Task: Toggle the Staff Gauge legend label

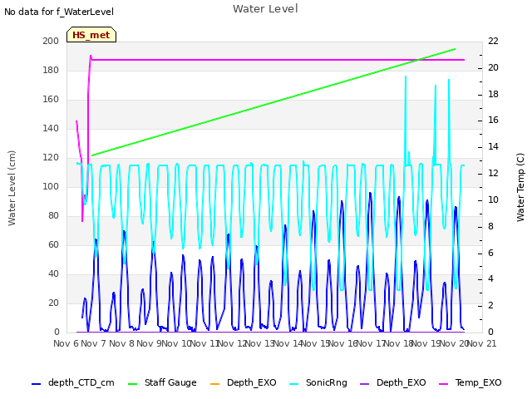Action: [170, 382]
